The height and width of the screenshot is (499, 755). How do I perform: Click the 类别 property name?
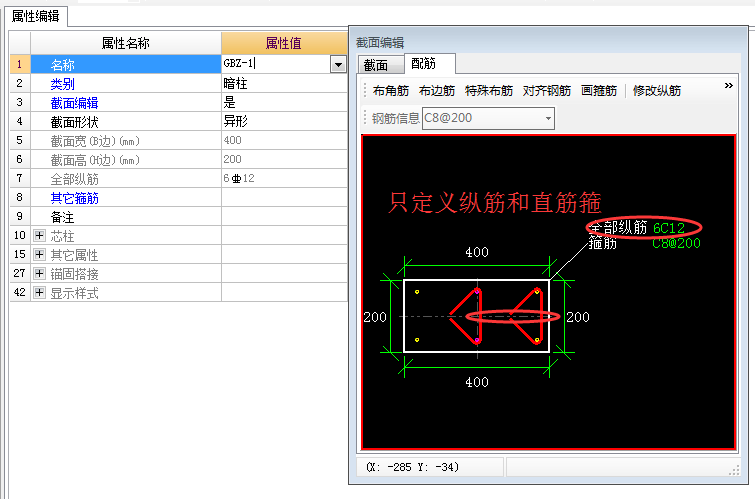point(63,84)
